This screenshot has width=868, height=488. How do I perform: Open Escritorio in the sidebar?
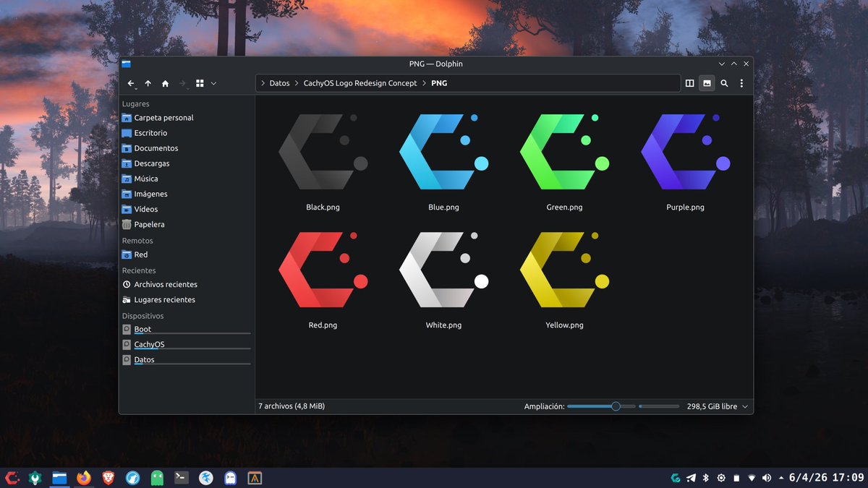click(x=187, y=133)
